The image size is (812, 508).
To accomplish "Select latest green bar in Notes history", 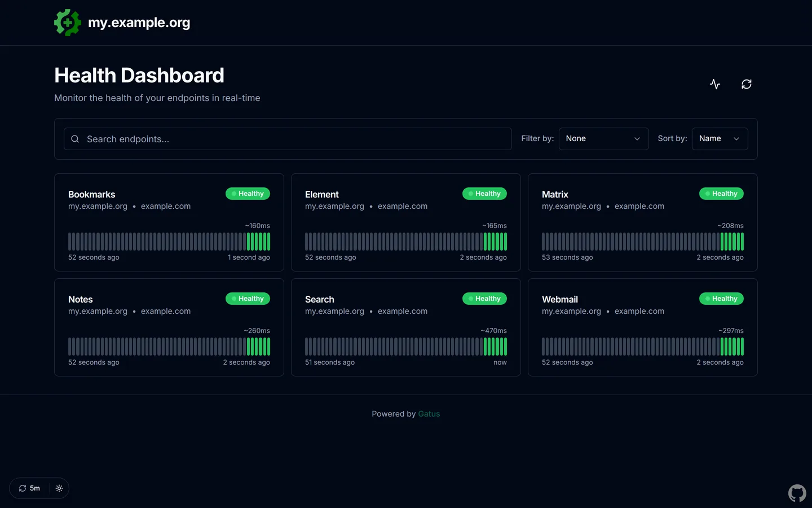I will pos(268,347).
